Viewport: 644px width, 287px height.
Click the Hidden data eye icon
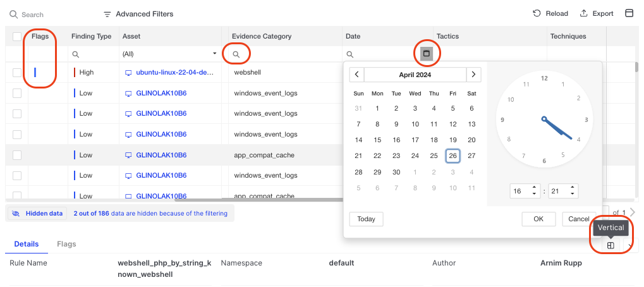(16, 214)
